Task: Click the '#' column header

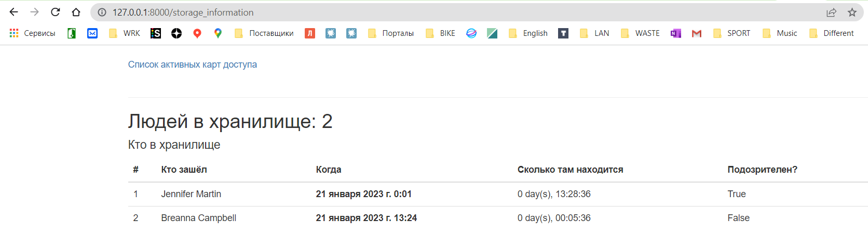Action: pos(136,170)
